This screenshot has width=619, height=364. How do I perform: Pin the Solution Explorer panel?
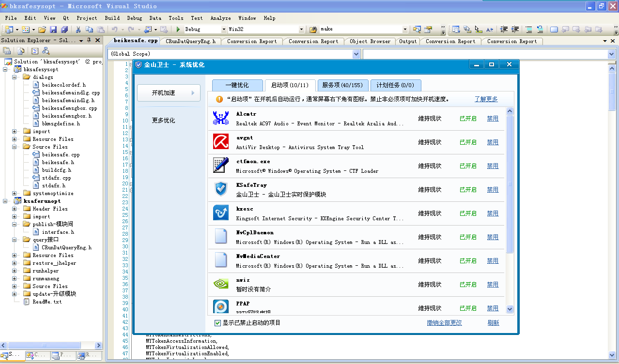point(89,41)
